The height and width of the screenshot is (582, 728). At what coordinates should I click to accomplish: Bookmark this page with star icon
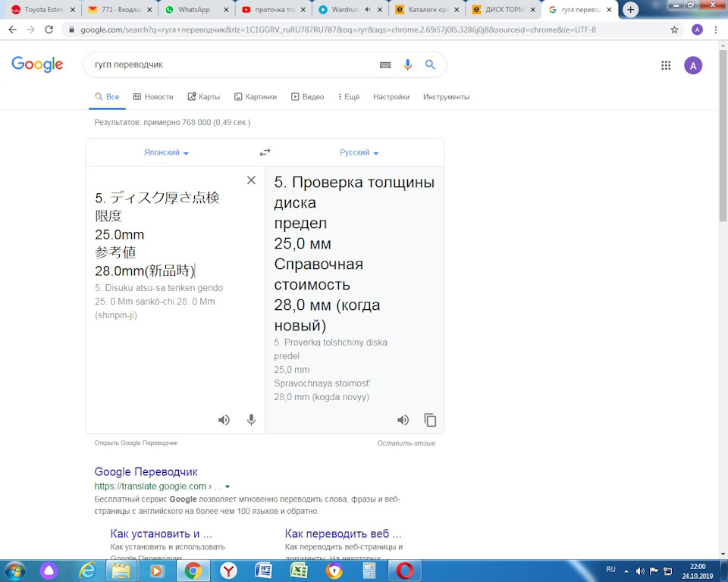click(674, 30)
